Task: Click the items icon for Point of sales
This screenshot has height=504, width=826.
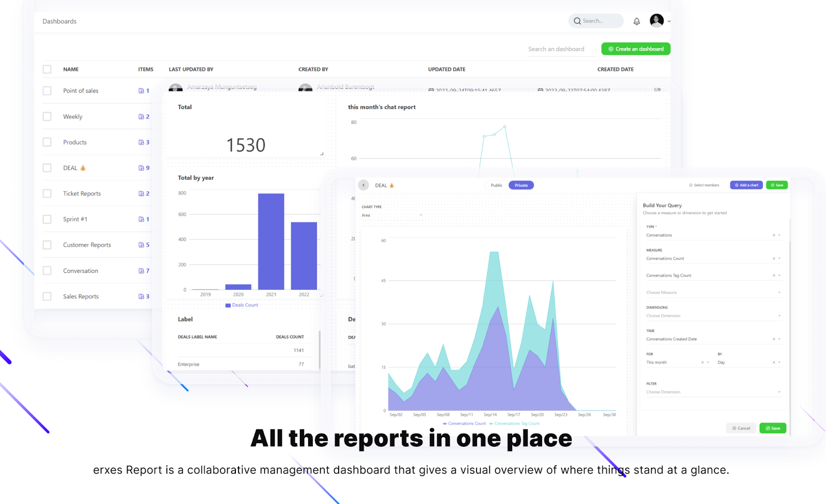Action: pos(141,91)
